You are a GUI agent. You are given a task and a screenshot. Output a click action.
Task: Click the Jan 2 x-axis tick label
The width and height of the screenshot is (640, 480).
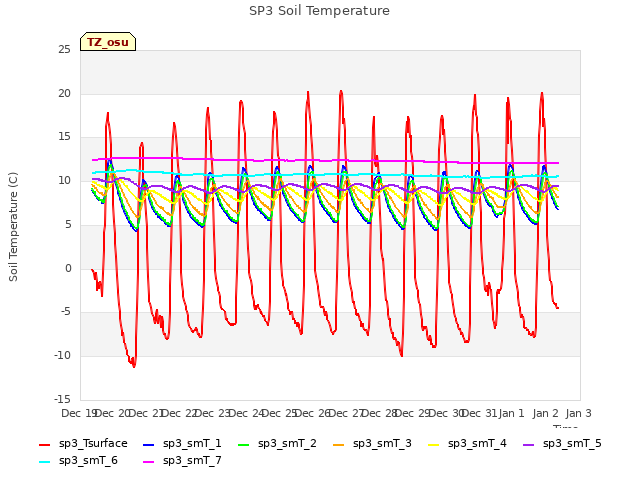(545, 413)
